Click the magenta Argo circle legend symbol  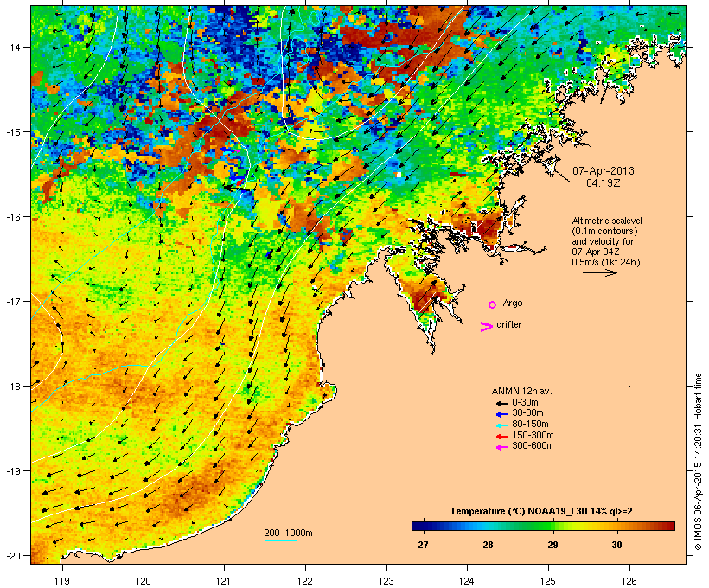493,305
